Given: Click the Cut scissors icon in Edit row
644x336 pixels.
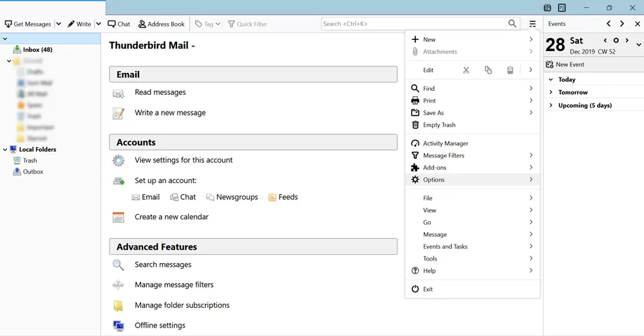Looking at the screenshot, I should point(466,70).
